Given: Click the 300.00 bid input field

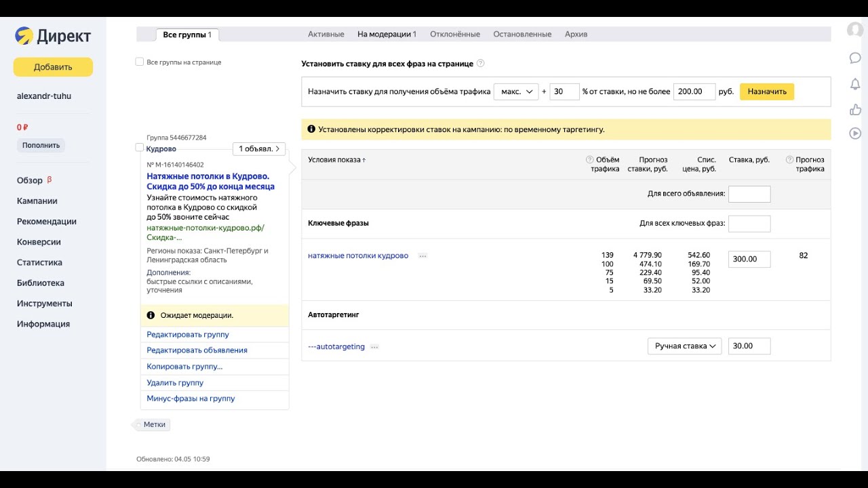Looking at the screenshot, I should pyautogui.click(x=749, y=259).
